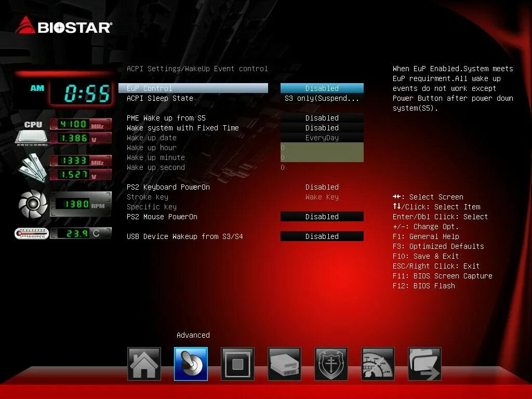
Task: Open Wake up date EveryDay option
Action: (x=322, y=138)
